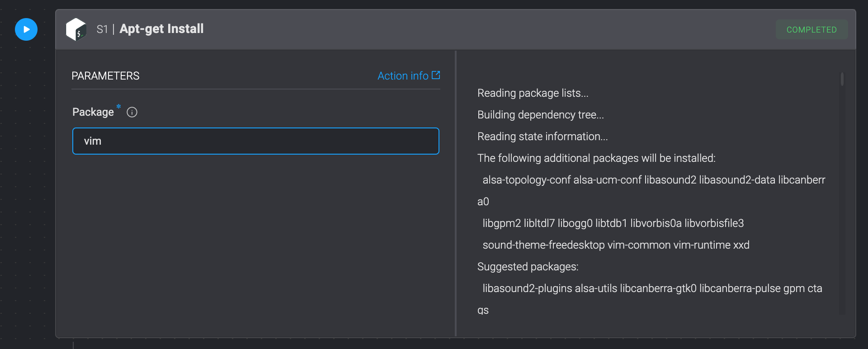Click the 'Suggested packages:' output line

tap(528, 267)
